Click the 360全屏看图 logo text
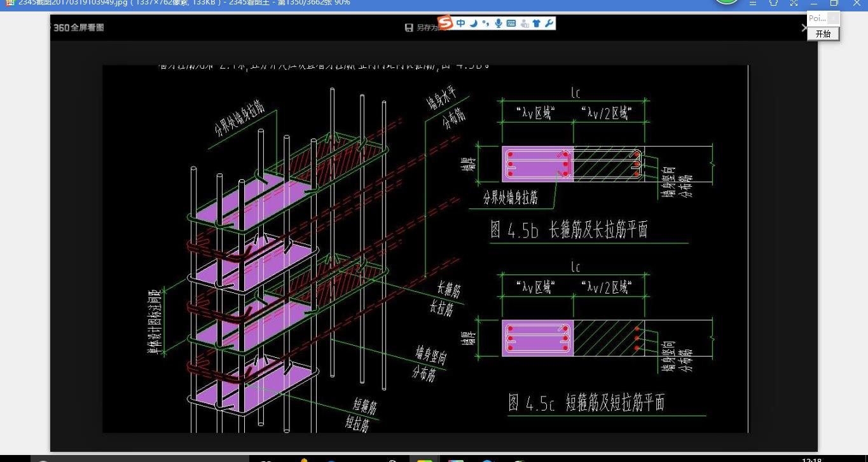868x462 pixels. click(x=78, y=27)
